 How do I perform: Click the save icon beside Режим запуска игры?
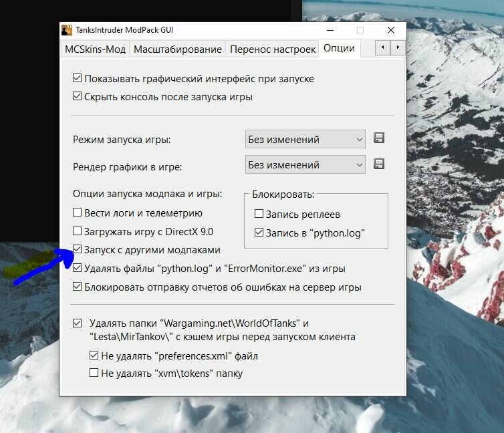pos(379,138)
